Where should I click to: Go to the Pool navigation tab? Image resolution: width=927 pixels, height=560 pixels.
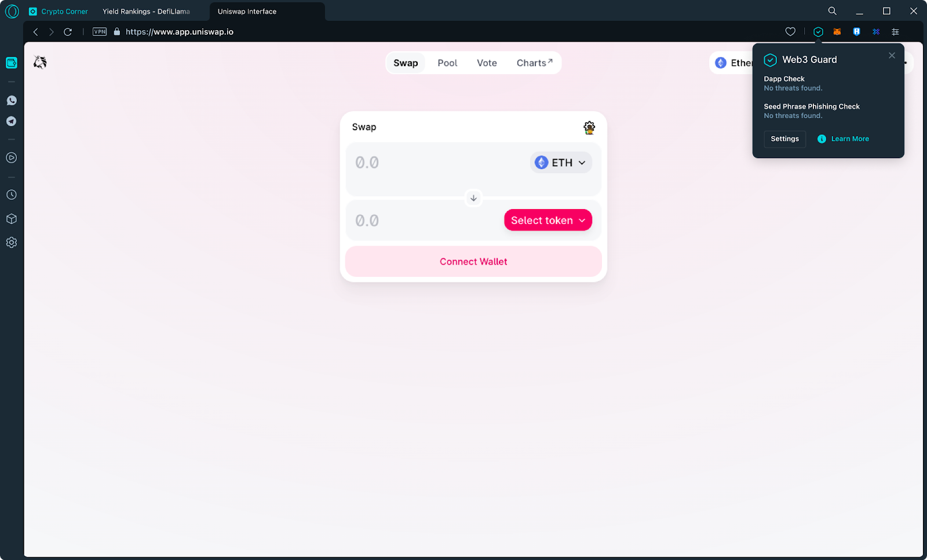[447, 63]
